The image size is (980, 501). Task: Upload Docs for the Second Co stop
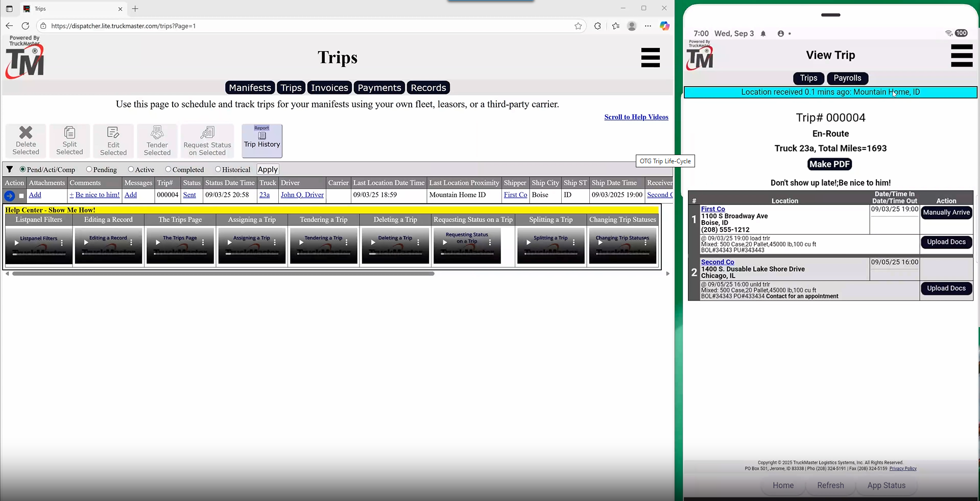click(946, 289)
